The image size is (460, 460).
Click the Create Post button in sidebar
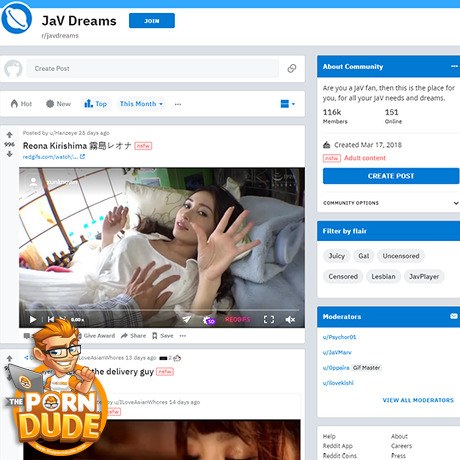[391, 176]
